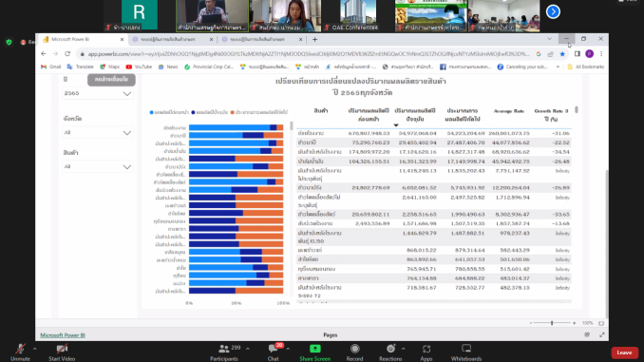Switch to the second browser tab
644x362 pixels.
pos(172,40)
